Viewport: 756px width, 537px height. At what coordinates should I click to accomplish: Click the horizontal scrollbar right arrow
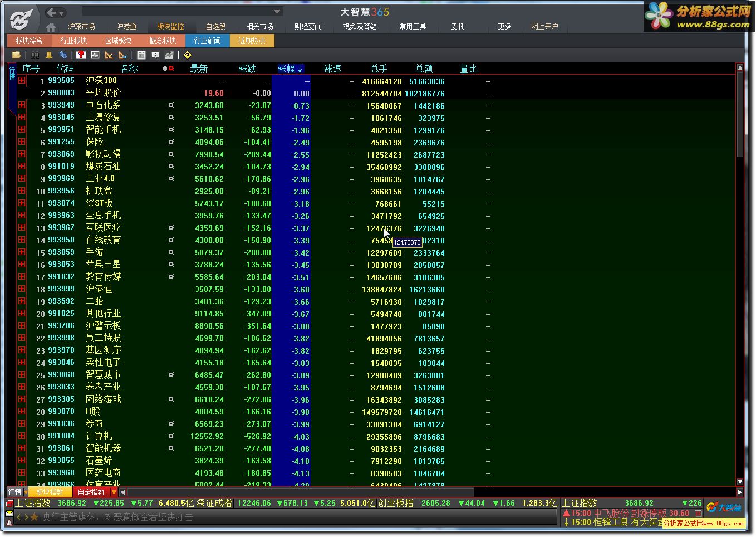tap(740, 492)
